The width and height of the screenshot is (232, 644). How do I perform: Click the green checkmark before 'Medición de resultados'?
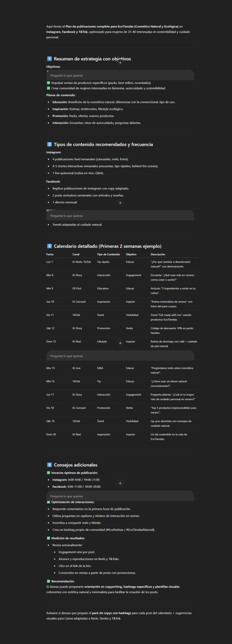[x=49, y=538]
